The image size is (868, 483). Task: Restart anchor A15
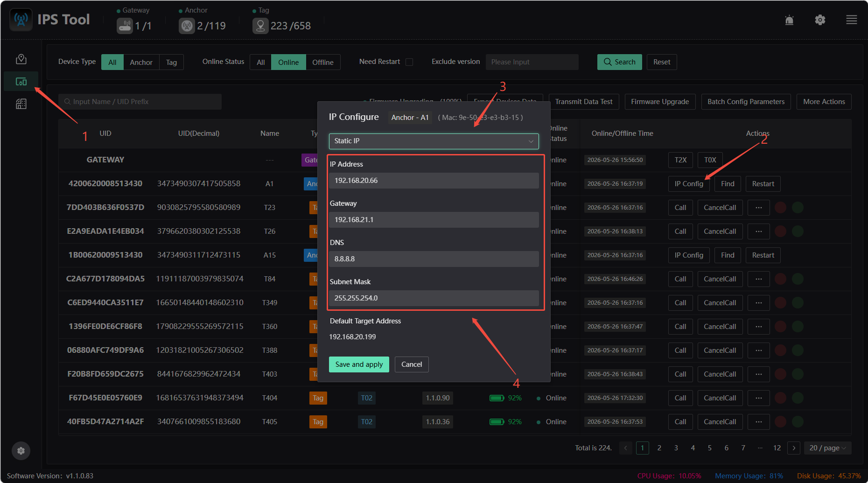pos(763,255)
